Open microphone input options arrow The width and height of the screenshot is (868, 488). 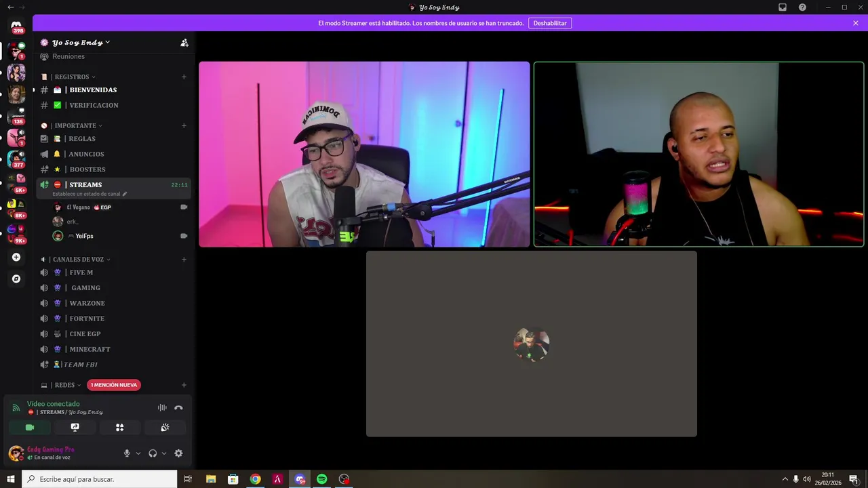click(x=138, y=453)
